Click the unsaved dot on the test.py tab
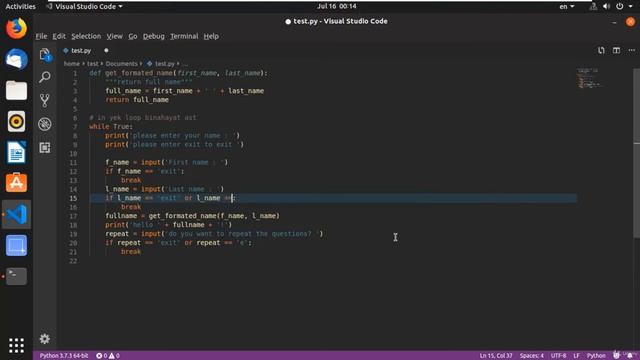This screenshot has width=640, height=360. [x=106, y=51]
